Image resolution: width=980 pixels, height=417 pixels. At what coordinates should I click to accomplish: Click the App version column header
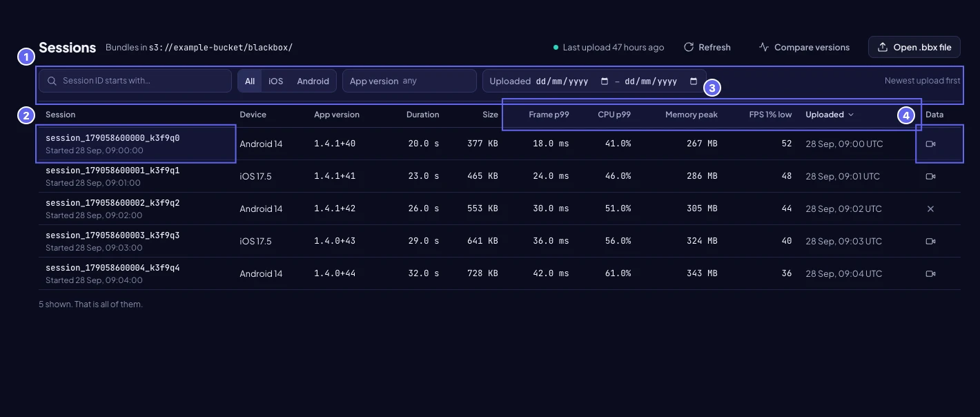(337, 115)
